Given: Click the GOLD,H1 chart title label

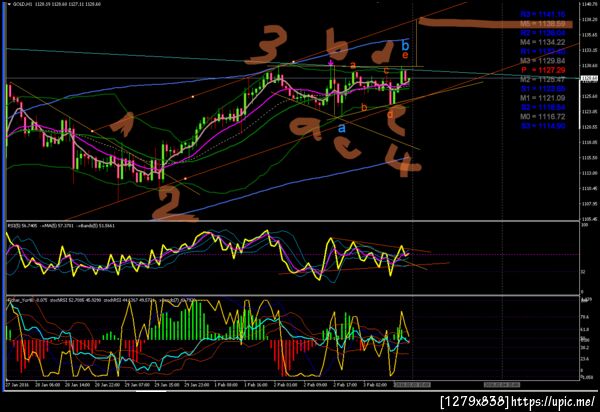Looking at the screenshot, I should (22, 4).
